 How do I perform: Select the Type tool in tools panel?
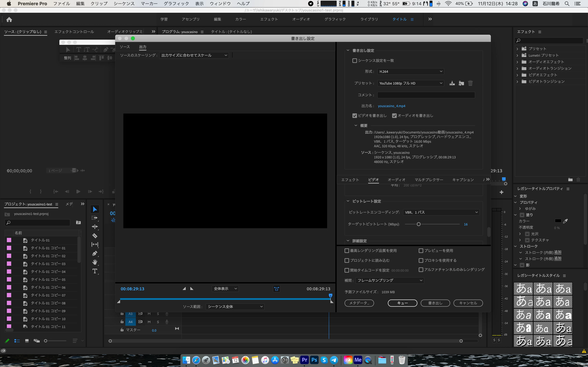95,271
